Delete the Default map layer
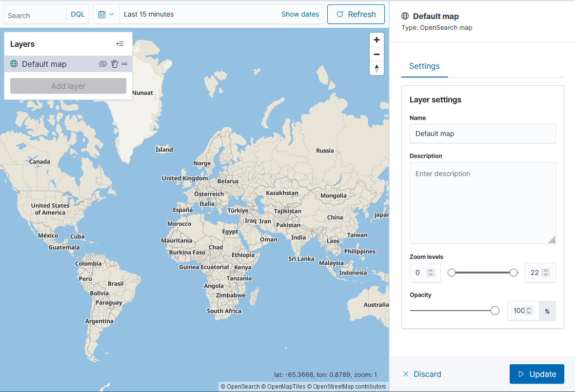The width and height of the screenshot is (575, 392). [x=114, y=64]
